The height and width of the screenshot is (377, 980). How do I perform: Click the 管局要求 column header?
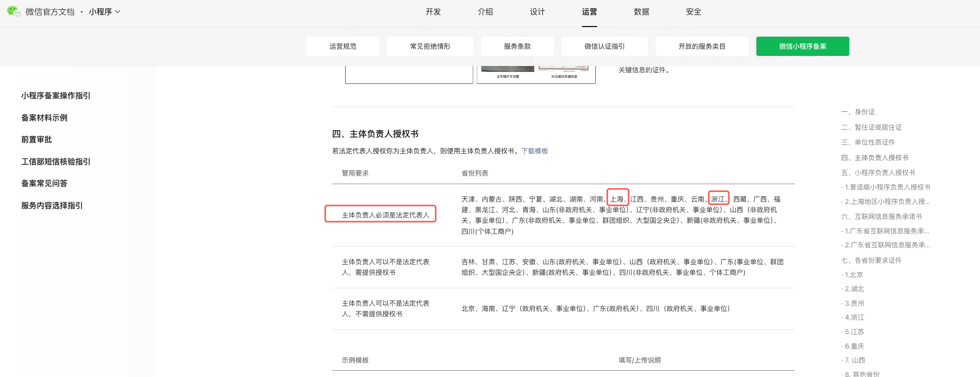pos(355,173)
